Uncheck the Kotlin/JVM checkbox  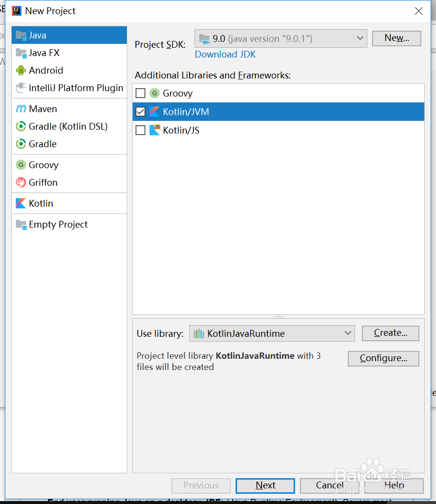tap(140, 112)
